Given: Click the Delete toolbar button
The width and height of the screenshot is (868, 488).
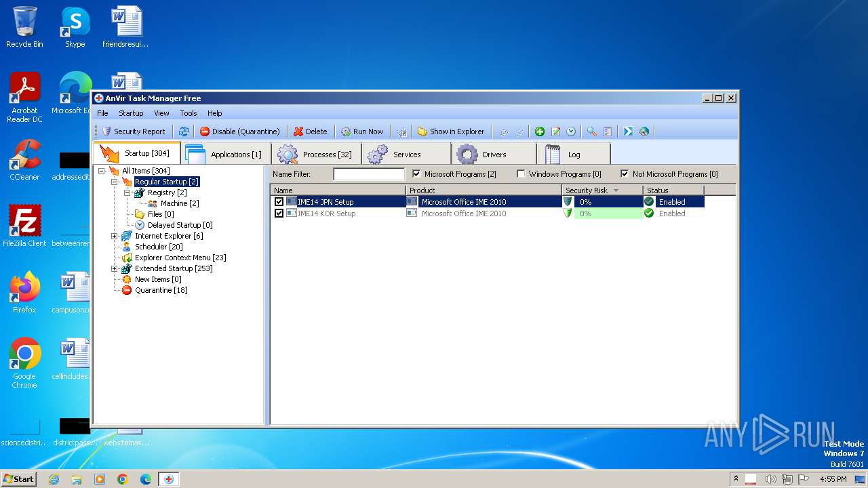Looking at the screenshot, I should coord(311,131).
